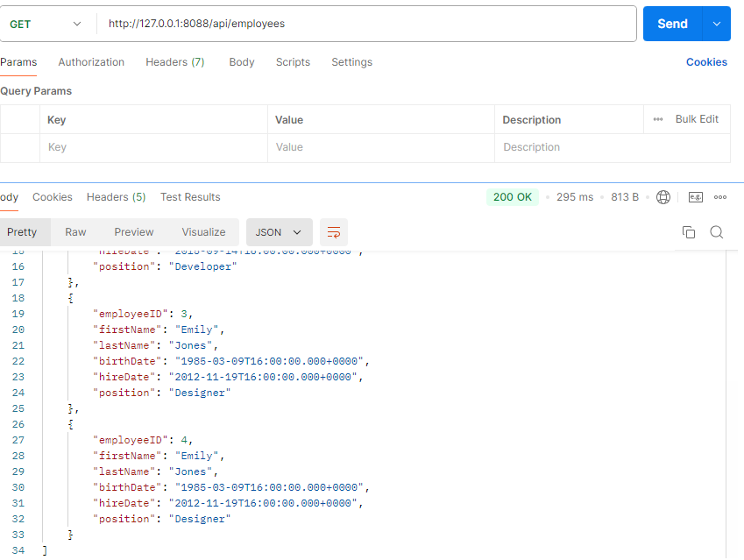
Task: Collapse the JSON object at line 18
Action: (x=71, y=298)
